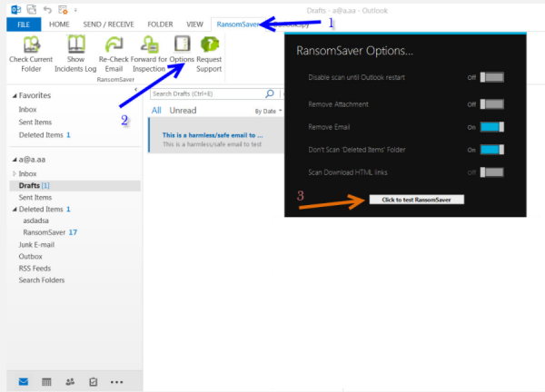Filter message list by Unread
545x392 pixels.
tap(183, 111)
